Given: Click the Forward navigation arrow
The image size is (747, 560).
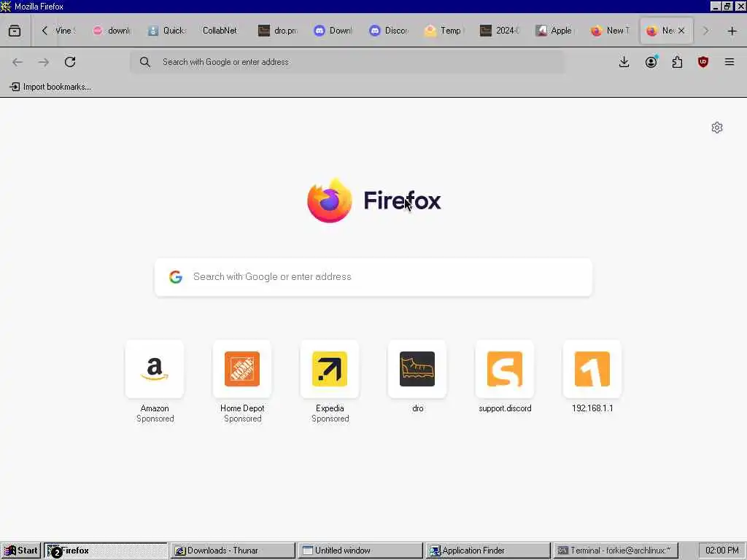Looking at the screenshot, I should coord(44,62).
